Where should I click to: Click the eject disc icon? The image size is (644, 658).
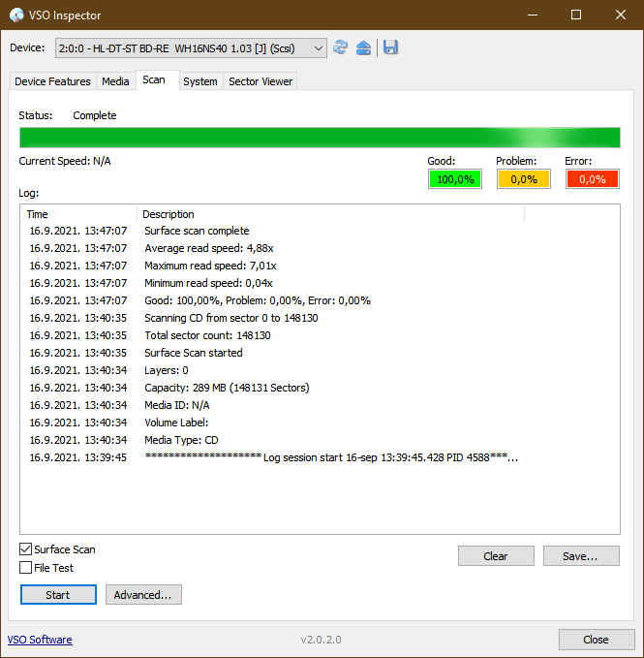tap(364, 47)
